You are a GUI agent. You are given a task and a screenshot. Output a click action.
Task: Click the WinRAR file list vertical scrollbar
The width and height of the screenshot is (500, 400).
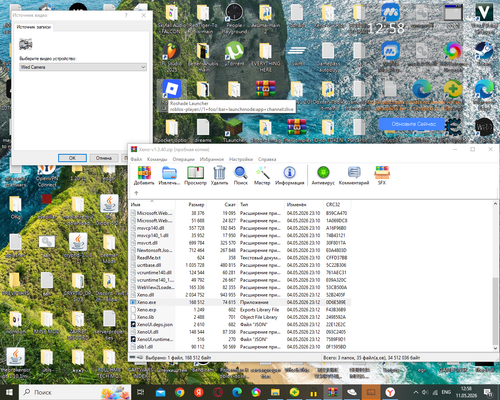[x=496, y=276]
